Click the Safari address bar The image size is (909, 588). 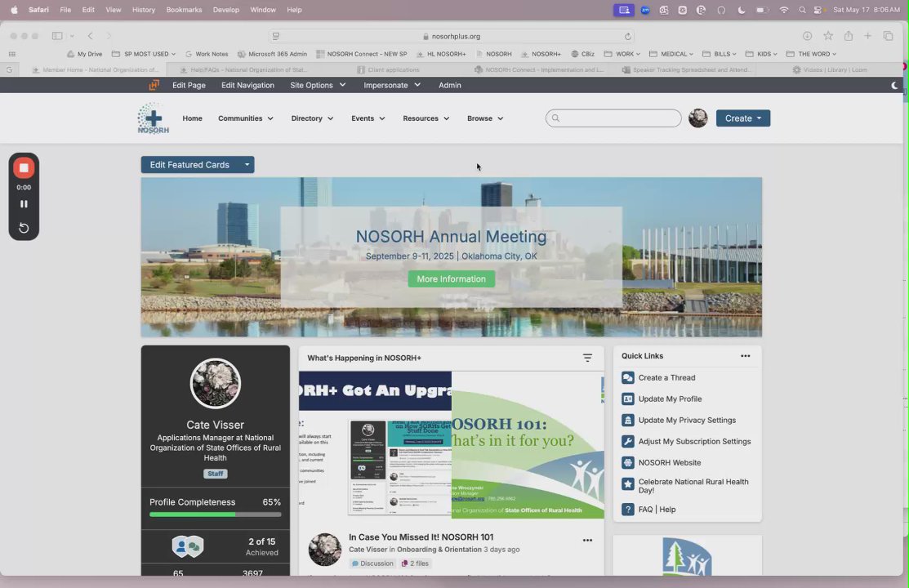click(451, 36)
